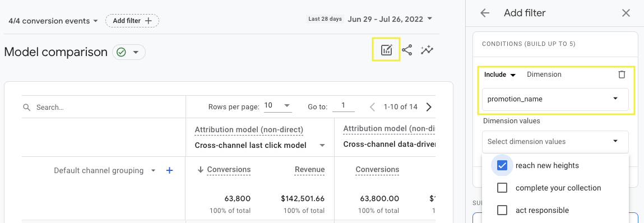
Task: Open the 4/4 conversion events dropdown
Action: 53,21
